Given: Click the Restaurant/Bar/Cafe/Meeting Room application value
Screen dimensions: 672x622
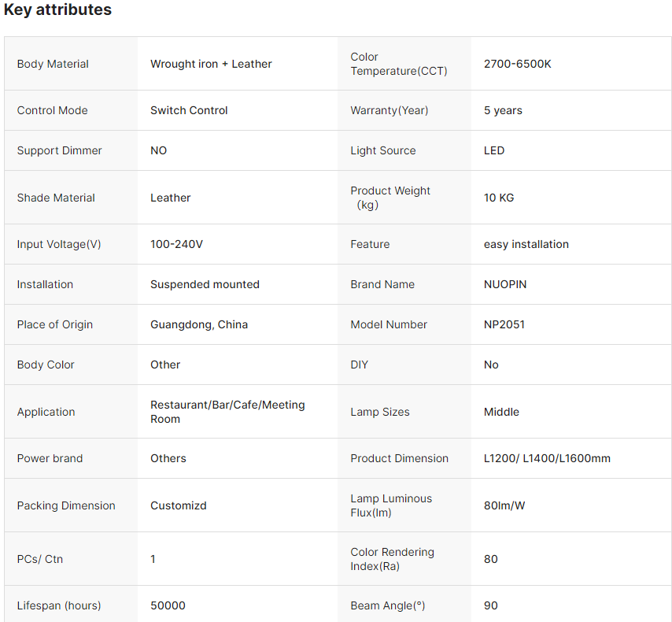Looking at the screenshot, I should (x=227, y=412).
